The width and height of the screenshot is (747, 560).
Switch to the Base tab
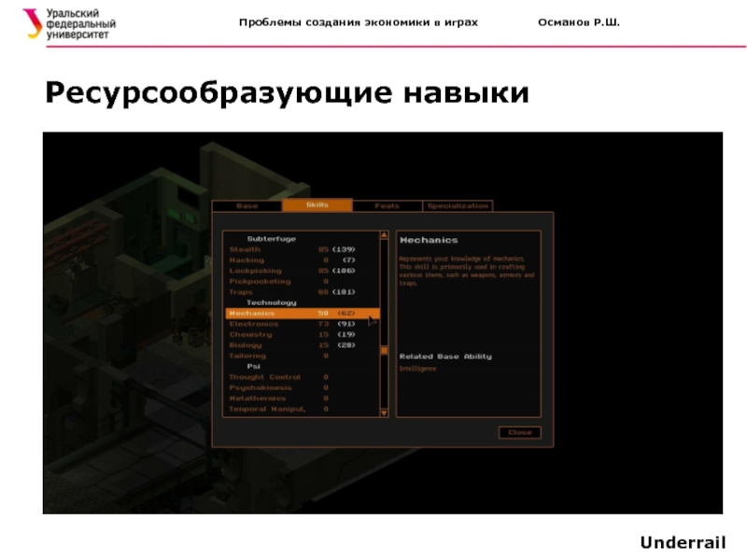click(247, 205)
